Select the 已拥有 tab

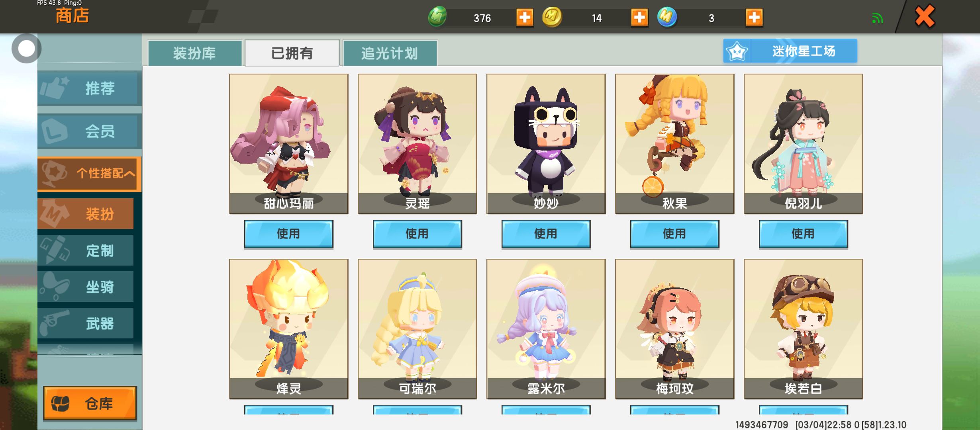point(292,53)
